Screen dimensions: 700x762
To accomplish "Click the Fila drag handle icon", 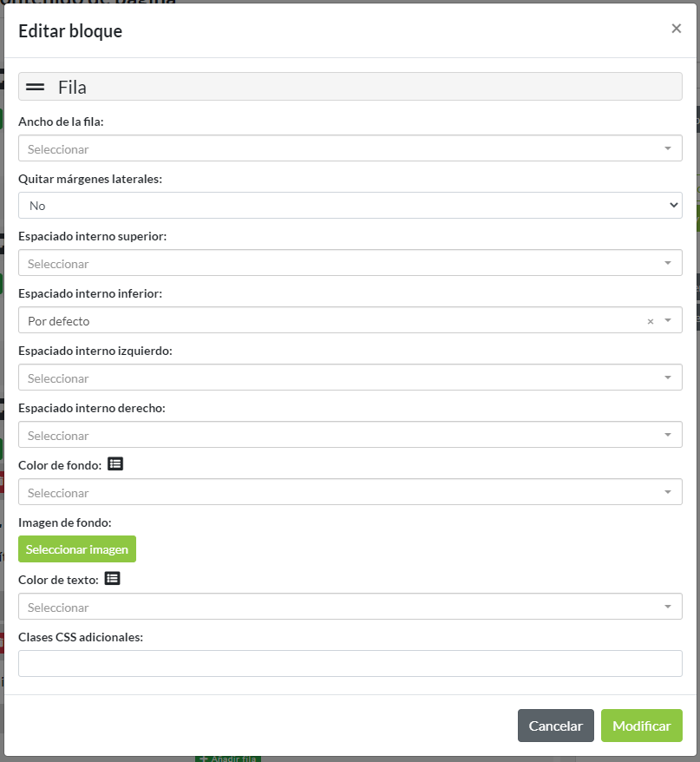I will click(36, 87).
